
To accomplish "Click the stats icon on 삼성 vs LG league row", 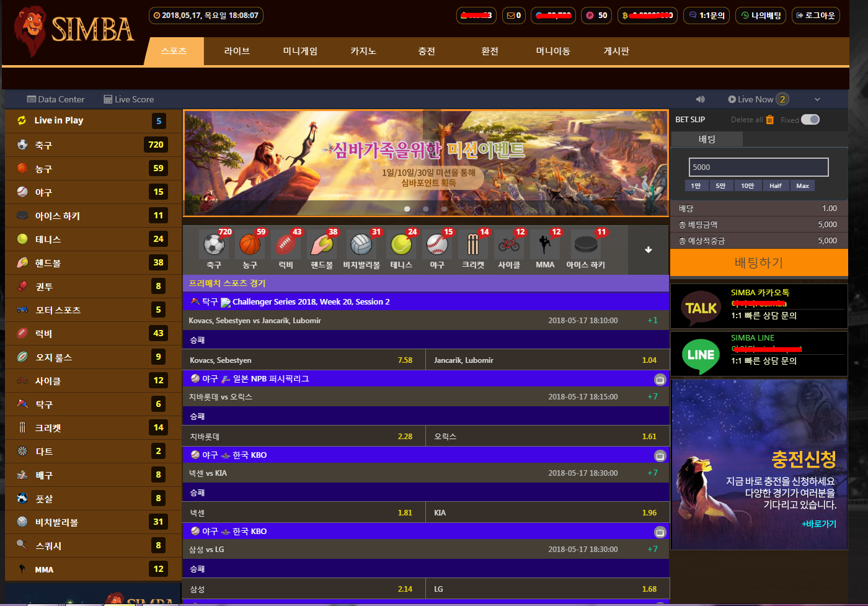I will tap(660, 532).
